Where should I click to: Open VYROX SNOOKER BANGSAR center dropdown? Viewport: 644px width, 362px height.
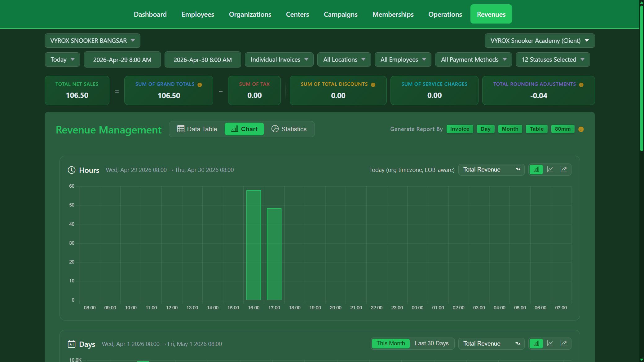(92, 41)
